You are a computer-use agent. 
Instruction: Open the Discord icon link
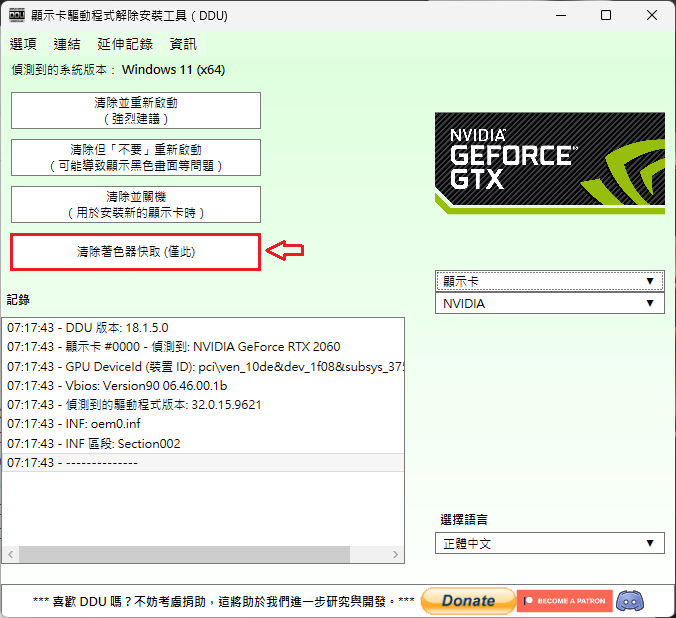pyautogui.click(x=630, y=600)
